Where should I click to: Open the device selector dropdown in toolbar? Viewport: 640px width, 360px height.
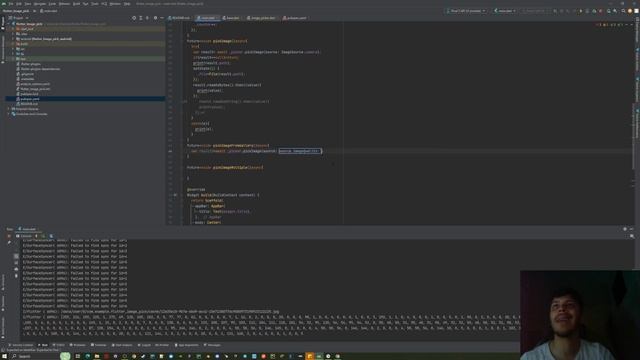(x=466, y=11)
